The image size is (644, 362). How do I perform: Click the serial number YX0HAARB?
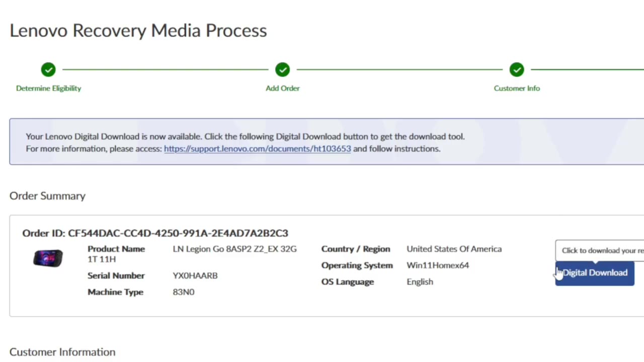click(195, 276)
